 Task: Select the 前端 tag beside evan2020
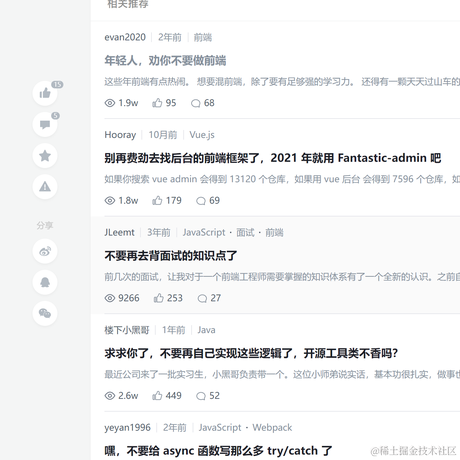click(x=203, y=37)
